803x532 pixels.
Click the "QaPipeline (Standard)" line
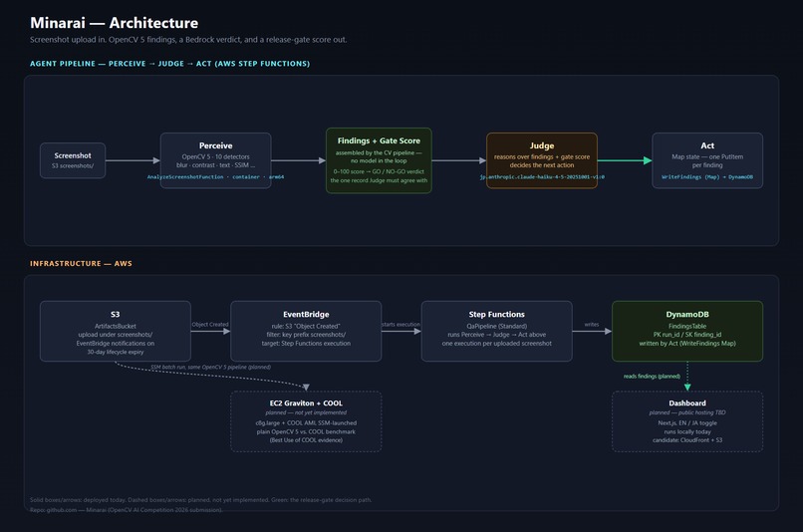[497, 326]
